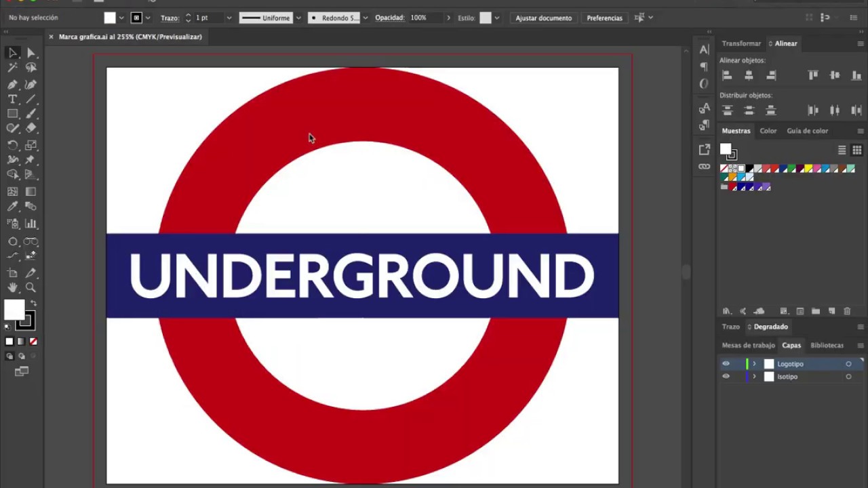The width and height of the screenshot is (868, 488).
Task: Switch swatches to list view
Action: pyautogui.click(x=842, y=150)
